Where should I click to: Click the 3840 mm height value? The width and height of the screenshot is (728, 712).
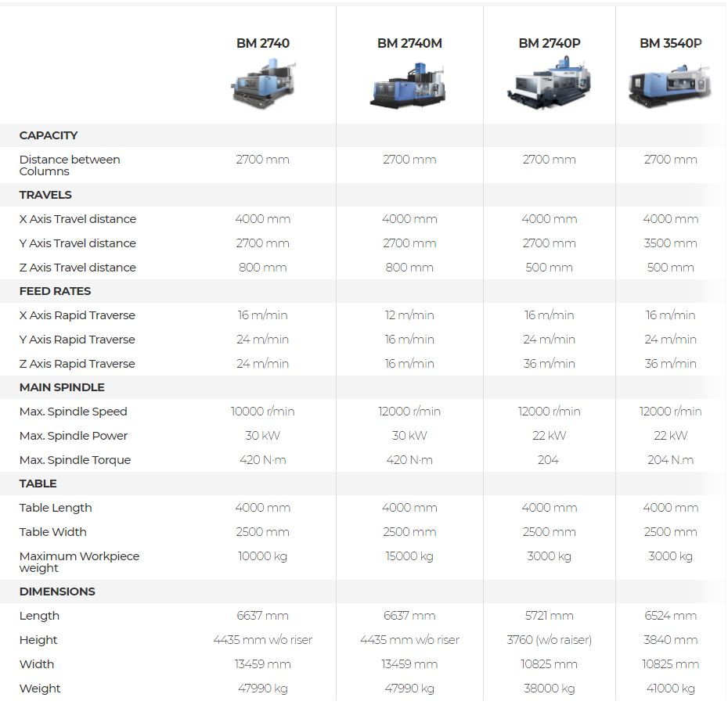pos(670,640)
